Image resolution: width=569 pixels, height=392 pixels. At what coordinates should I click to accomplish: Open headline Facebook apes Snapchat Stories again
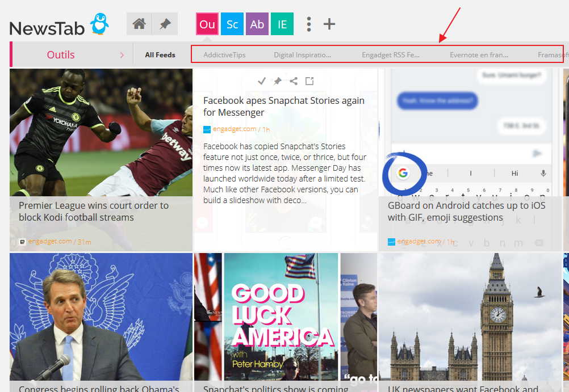(284, 106)
